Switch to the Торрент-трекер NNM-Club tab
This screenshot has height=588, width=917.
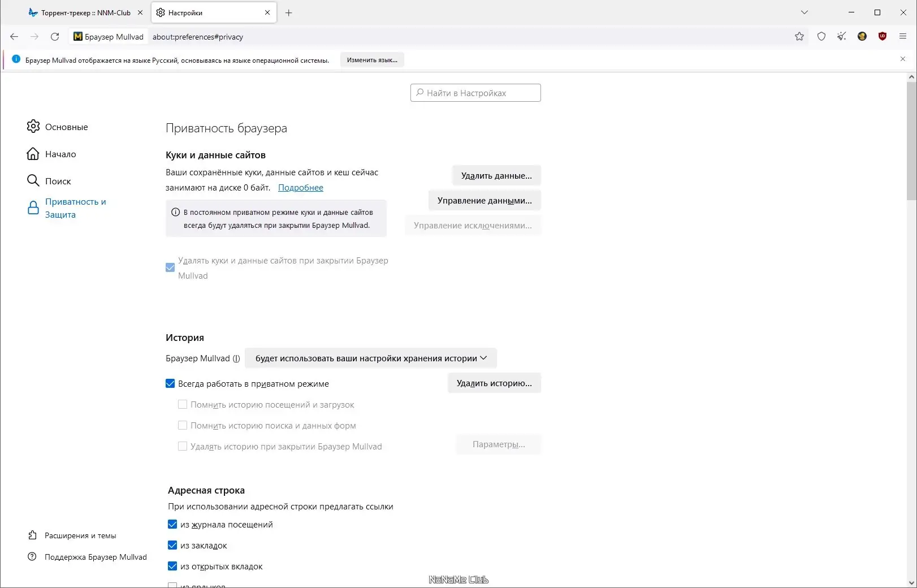pyautogui.click(x=86, y=12)
